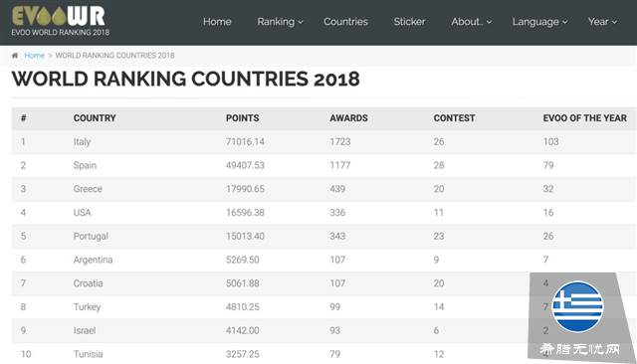Viewport: 637px width, 364px height.
Task: Click the home icon in breadcrumb
Action: (15, 56)
